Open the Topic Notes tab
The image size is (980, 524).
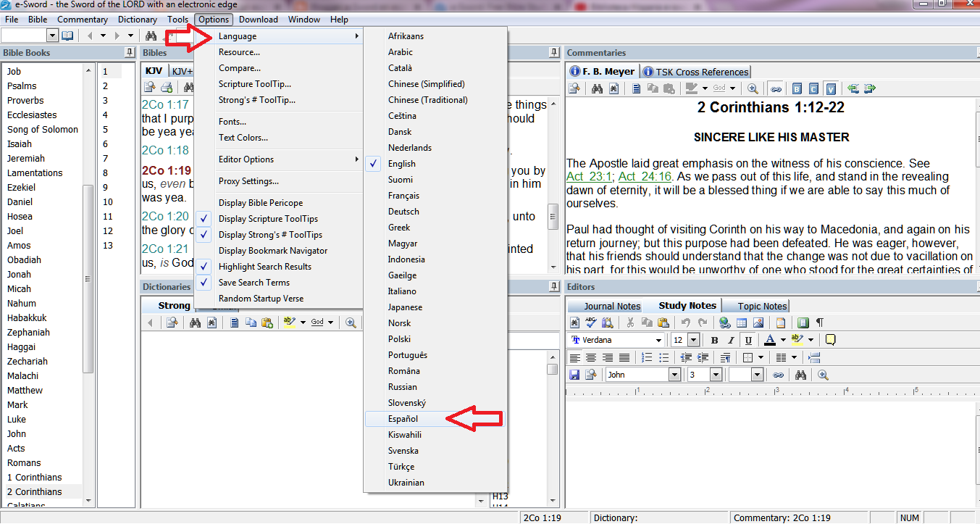coord(755,306)
